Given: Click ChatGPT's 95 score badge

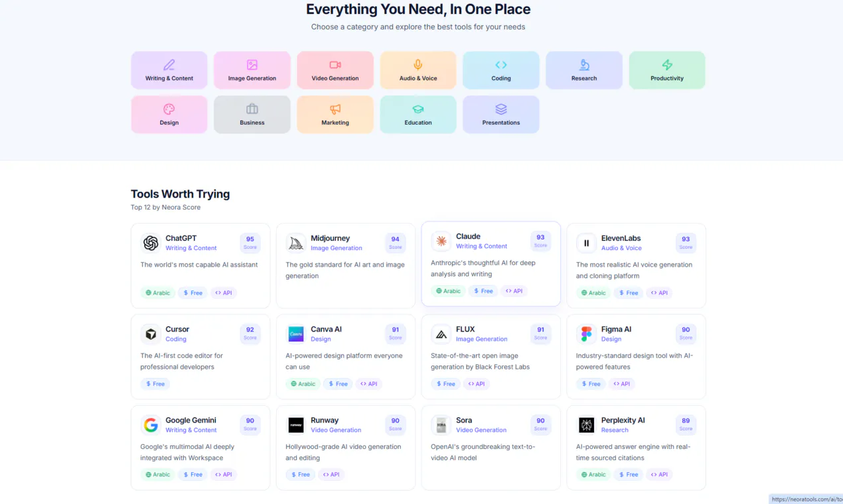Looking at the screenshot, I should point(250,243).
